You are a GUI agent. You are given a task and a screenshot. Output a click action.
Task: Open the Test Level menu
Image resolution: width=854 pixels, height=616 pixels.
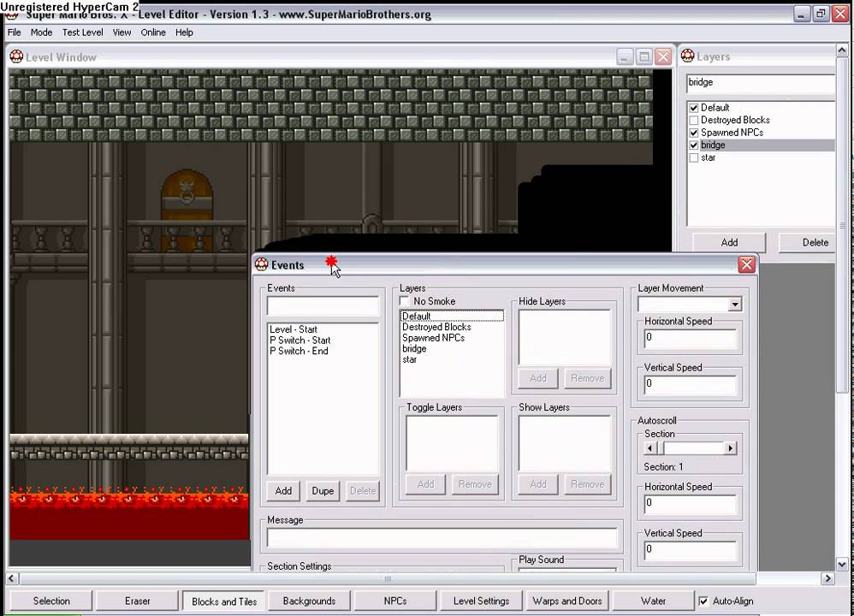click(x=82, y=33)
